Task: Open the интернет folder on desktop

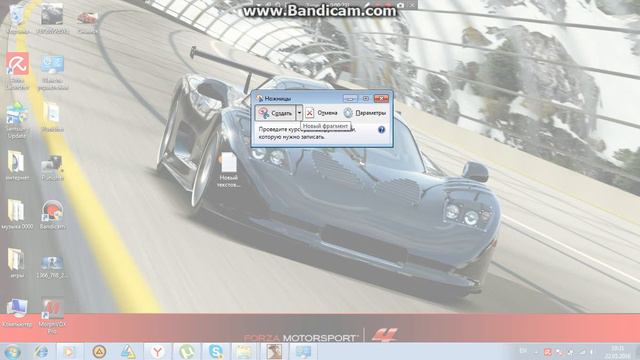Action: [x=18, y=166]
